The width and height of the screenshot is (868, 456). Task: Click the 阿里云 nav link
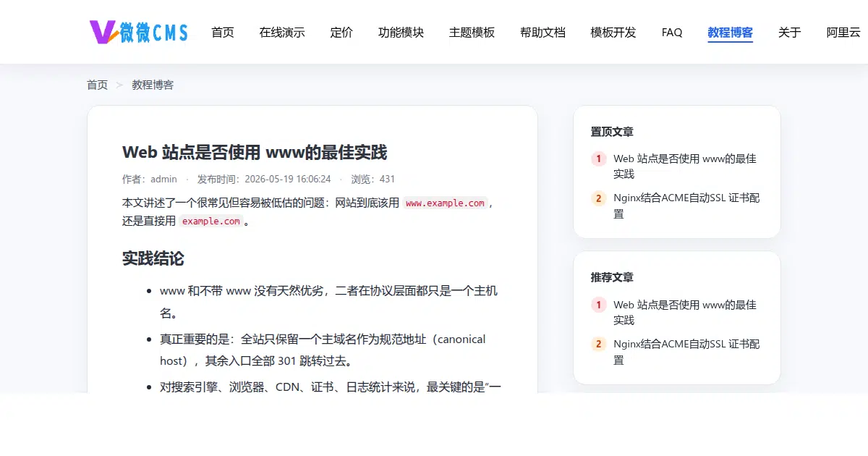point(843,33)
